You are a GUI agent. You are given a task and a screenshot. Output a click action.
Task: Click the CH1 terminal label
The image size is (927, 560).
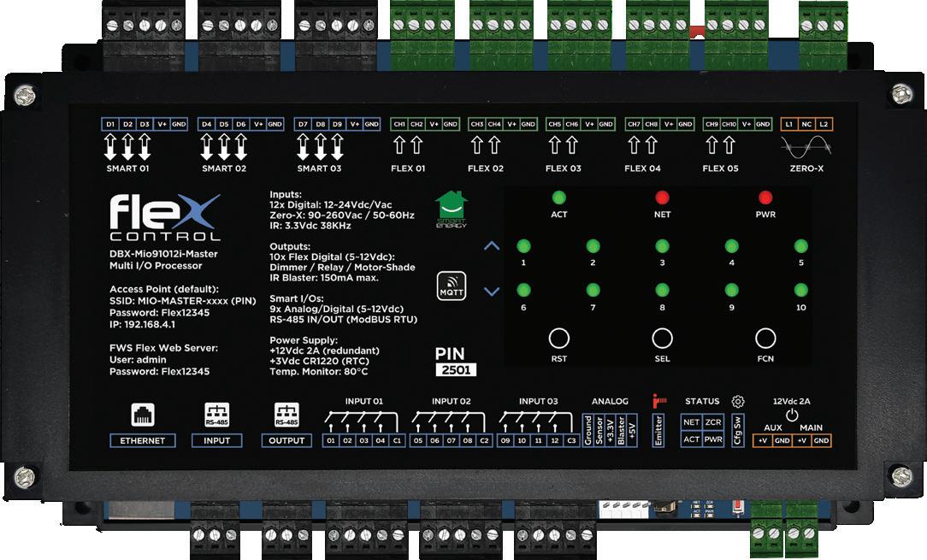point(399,124)
